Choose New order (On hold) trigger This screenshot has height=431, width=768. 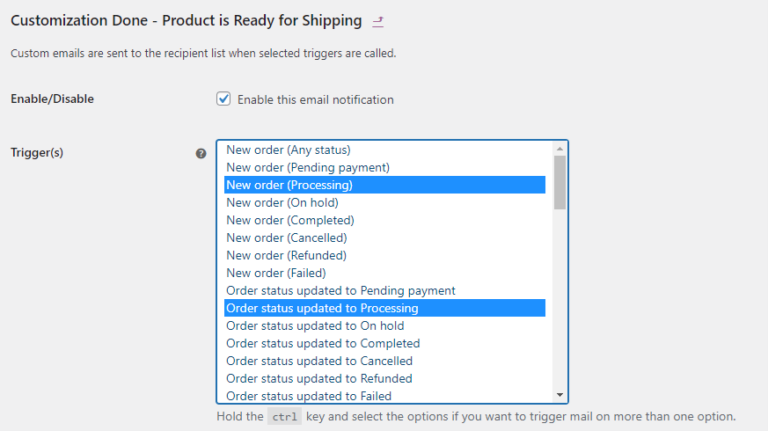pyautogui.click(x=384, y=203)
